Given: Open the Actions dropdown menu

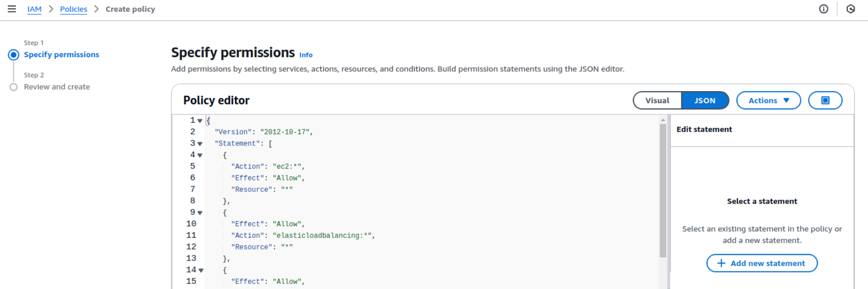Looking at the screenshot, I should coord(768,100).
